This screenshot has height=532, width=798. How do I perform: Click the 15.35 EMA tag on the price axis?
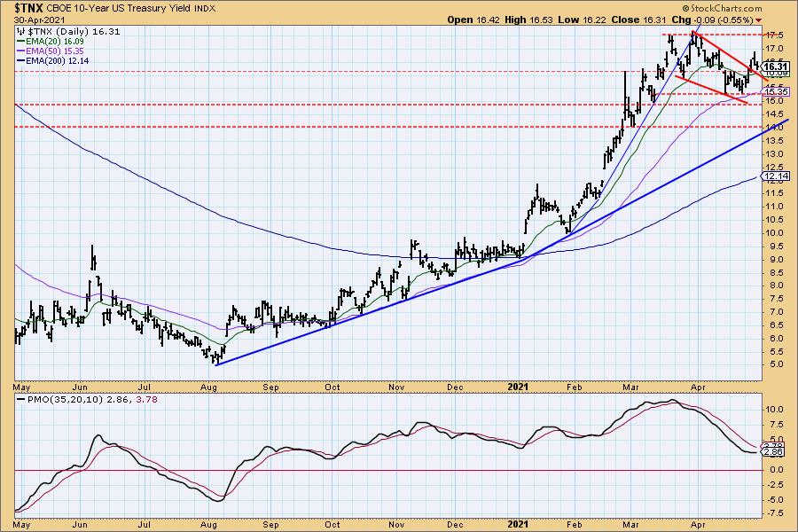click(775, 91)
